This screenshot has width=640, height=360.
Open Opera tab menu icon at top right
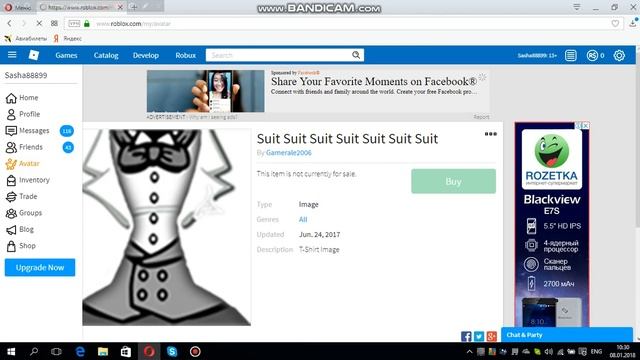(x=577, y=7)
